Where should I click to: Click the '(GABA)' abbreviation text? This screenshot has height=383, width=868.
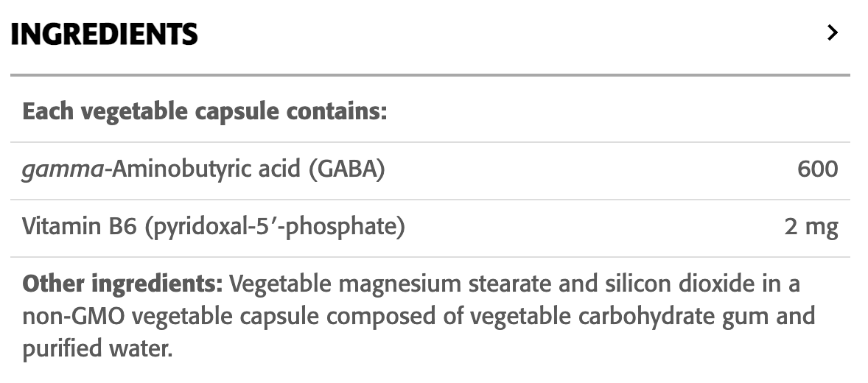pos(346,170)
